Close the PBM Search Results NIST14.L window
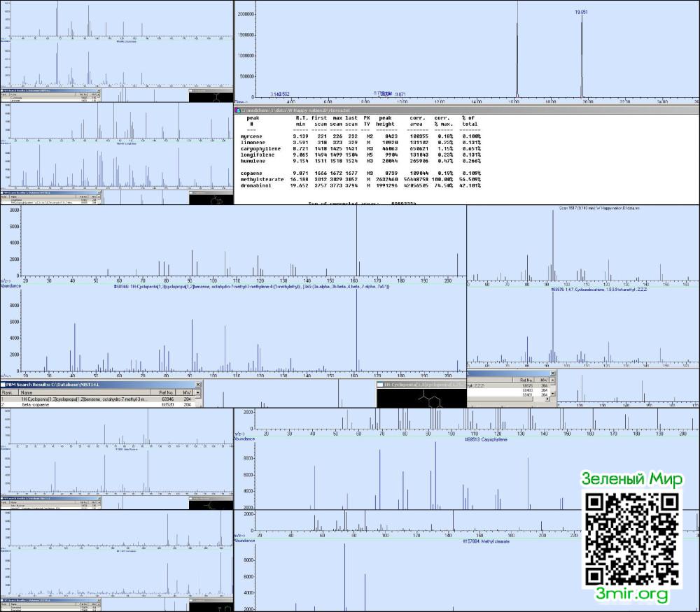Screen dimensions: 700x612 [x=198, y=385]
